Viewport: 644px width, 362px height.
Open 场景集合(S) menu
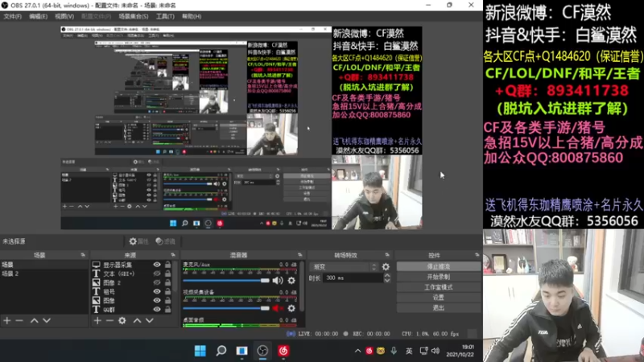coord(134,16)
